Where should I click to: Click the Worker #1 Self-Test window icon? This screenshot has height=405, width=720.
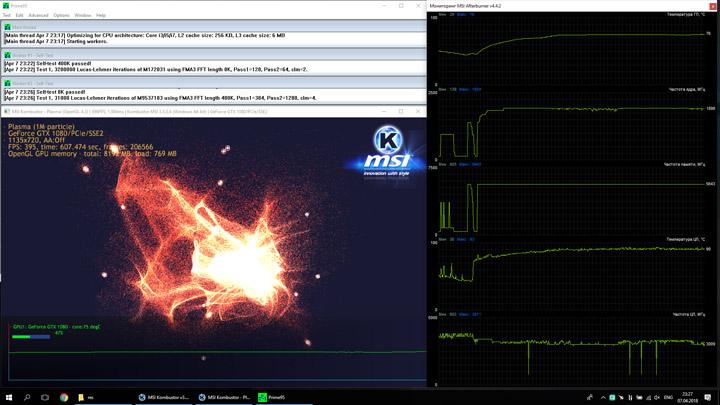click(7, 55)
